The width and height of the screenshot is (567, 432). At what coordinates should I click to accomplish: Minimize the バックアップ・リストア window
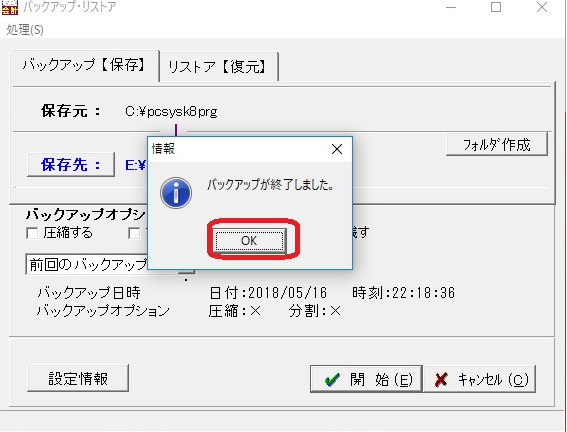[451, 7]
